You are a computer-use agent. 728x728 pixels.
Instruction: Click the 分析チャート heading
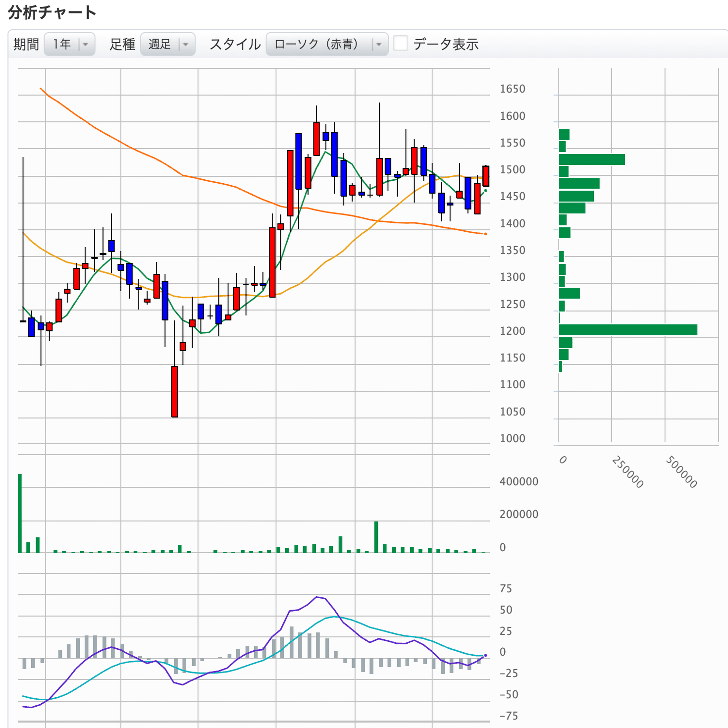[x=52, y=12]
